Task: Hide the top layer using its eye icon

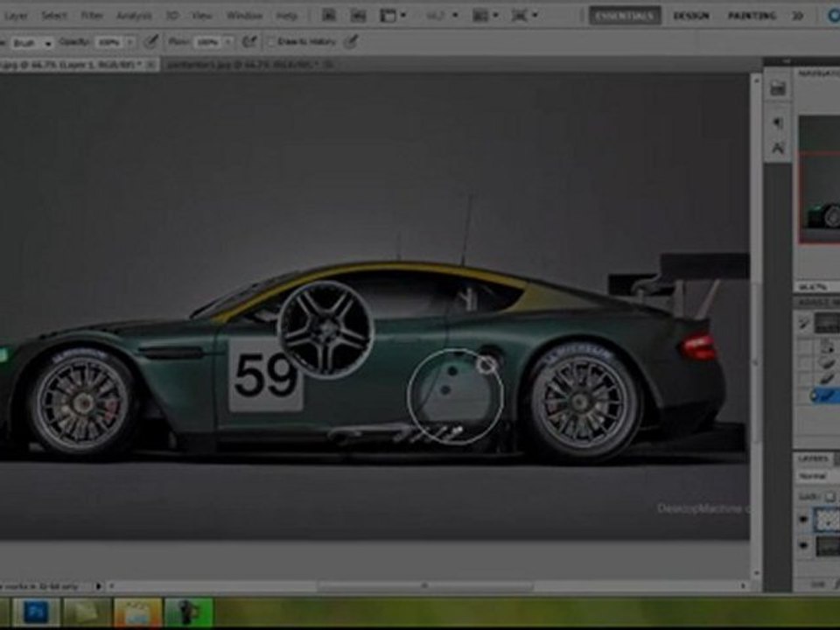Action: pos(803,519)
